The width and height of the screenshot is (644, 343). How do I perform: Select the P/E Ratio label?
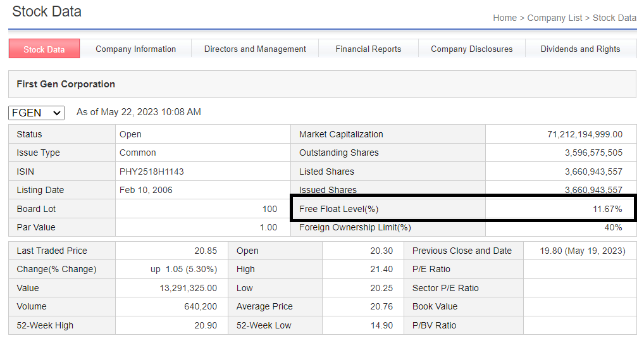point(431,269)
